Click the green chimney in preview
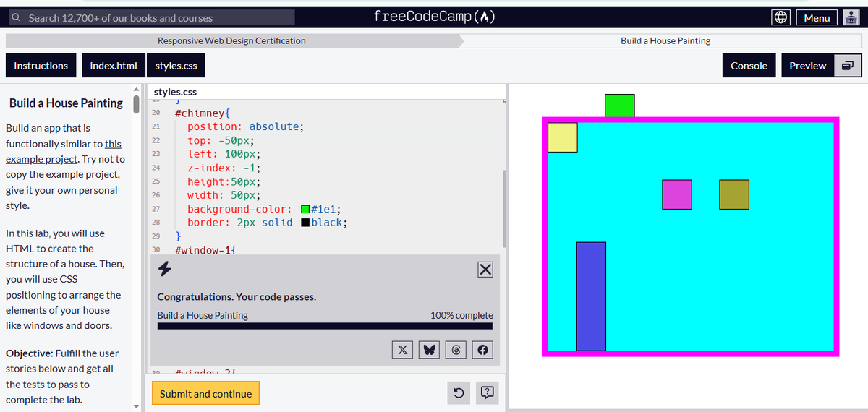 (x=620, y=106)
